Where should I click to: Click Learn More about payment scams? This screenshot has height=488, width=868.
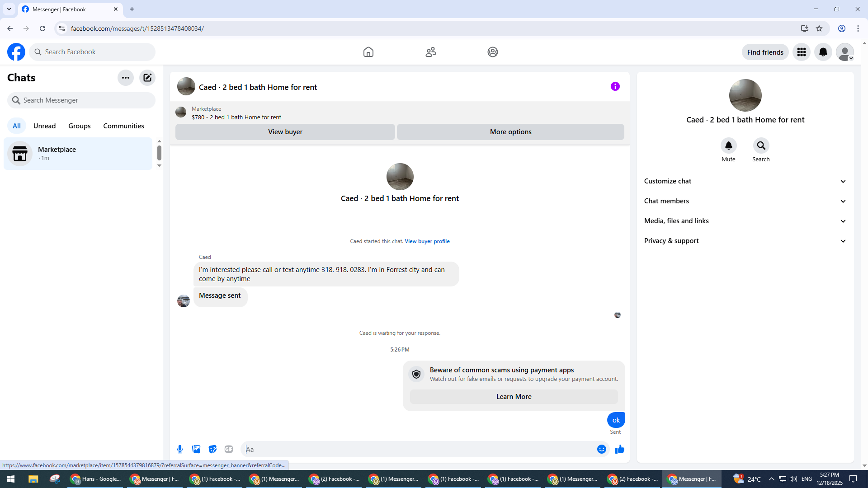[x=514, y=397]
